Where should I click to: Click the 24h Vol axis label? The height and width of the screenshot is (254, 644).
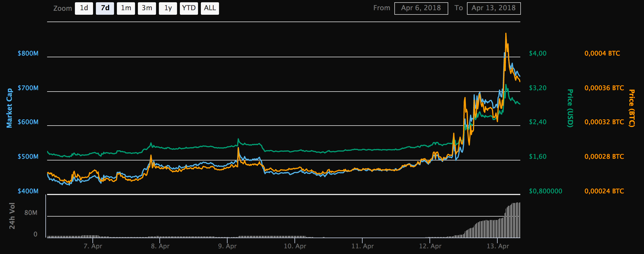point(12,216)
